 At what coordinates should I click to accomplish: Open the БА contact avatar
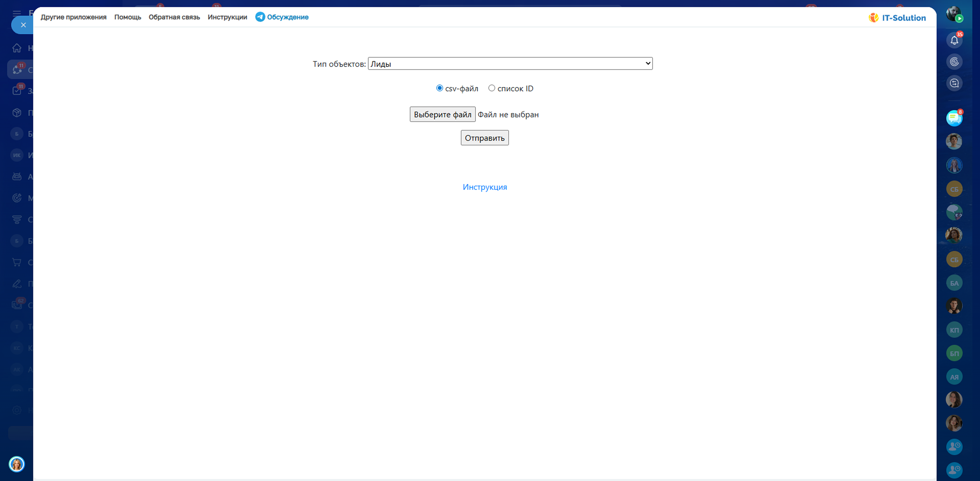tap(954, 283)
